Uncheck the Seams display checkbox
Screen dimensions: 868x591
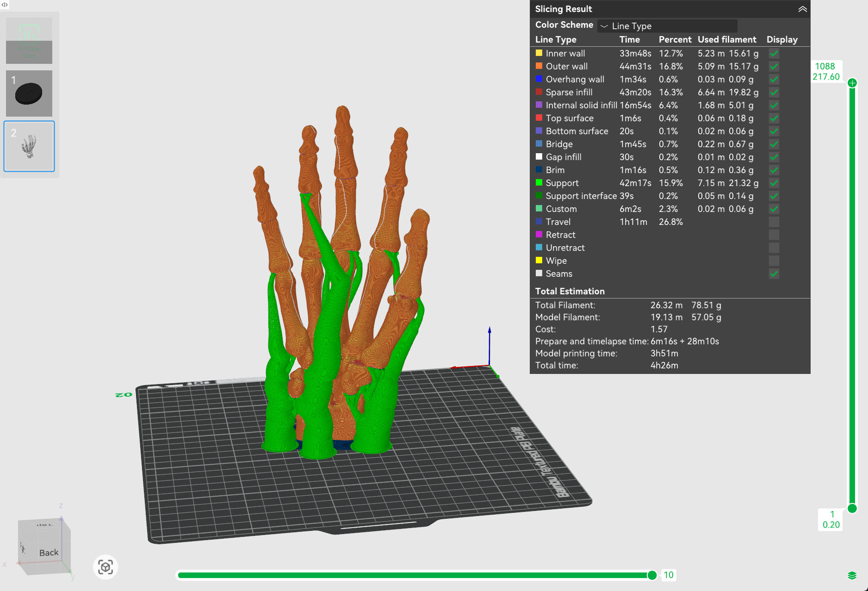point(774,274)
